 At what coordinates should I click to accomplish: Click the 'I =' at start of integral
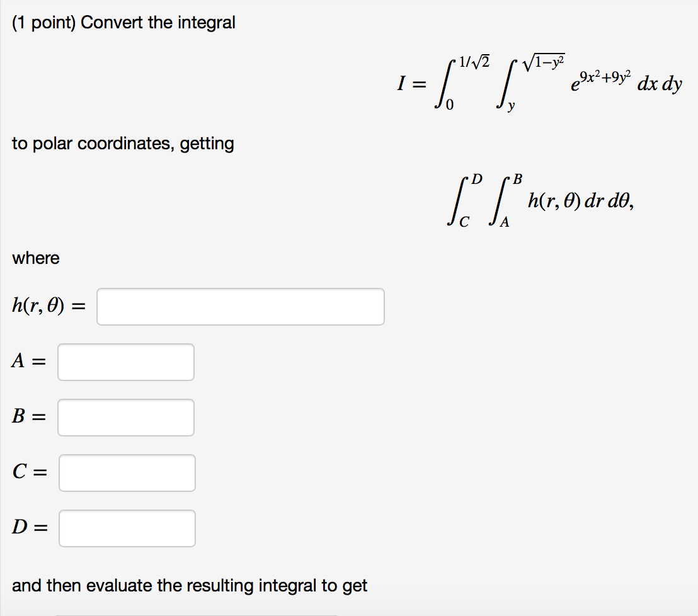coord(412,83)
